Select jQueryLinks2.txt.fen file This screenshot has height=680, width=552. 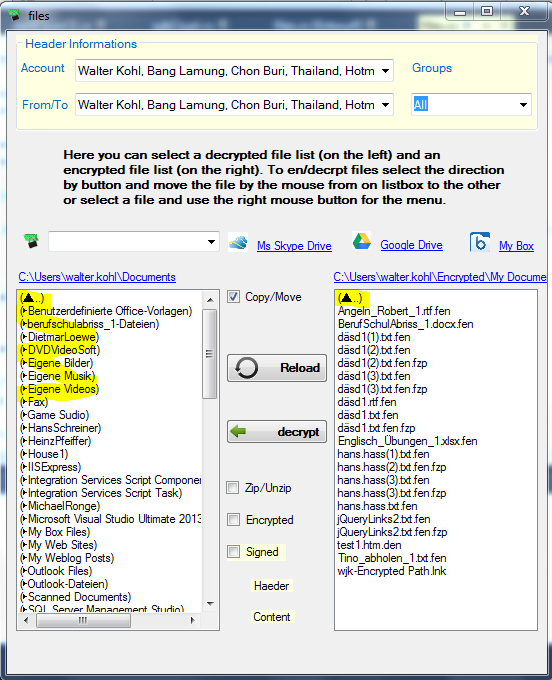coord(384,519)
